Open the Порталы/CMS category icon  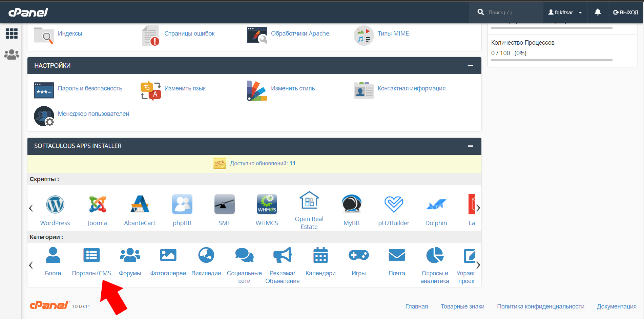[x=91, y=255]
